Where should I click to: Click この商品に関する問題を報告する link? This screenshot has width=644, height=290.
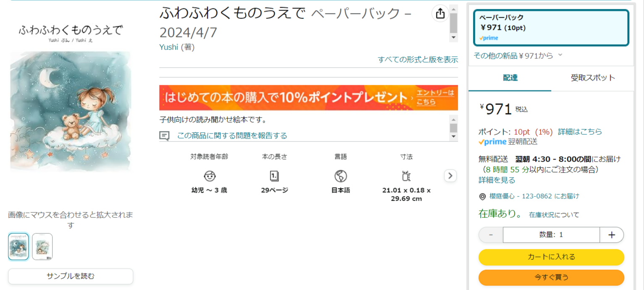click(x=232, y=136)
